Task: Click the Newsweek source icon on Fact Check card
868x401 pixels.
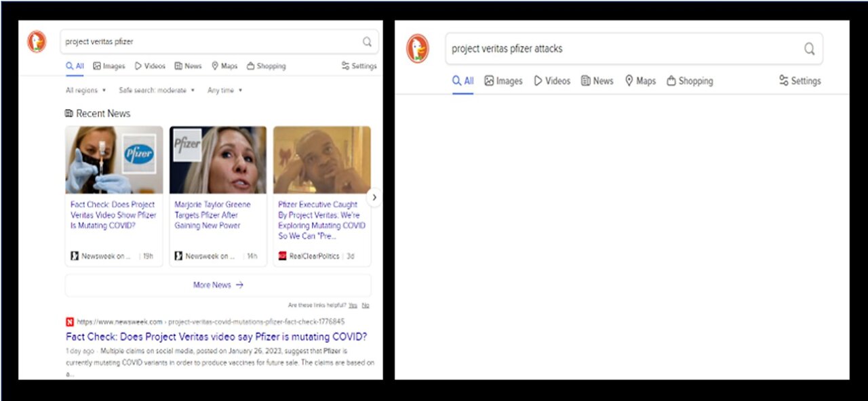Action: pyautogui.click(x=75, y=256)
